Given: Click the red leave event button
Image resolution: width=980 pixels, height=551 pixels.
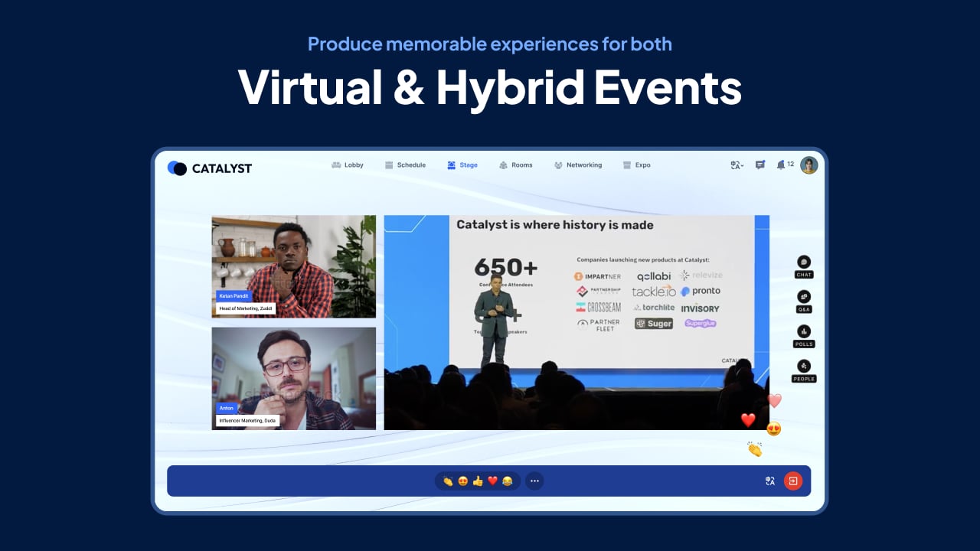Looking at the screenshot, I should 793,481.
